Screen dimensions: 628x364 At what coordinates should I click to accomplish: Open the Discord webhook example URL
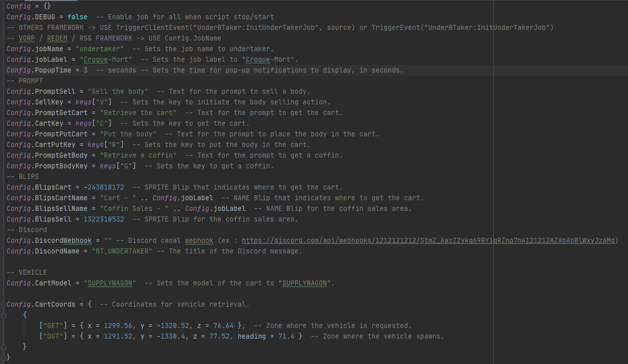click(x=429, y=241)
